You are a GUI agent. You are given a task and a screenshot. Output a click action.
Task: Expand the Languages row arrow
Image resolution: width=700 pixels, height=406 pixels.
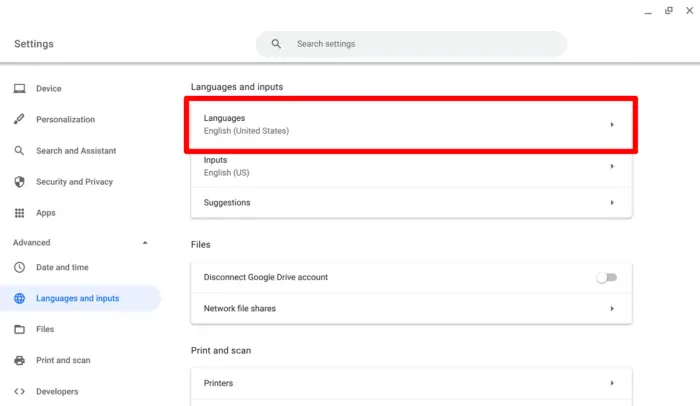pyautogui.click(x=612, y=125)
